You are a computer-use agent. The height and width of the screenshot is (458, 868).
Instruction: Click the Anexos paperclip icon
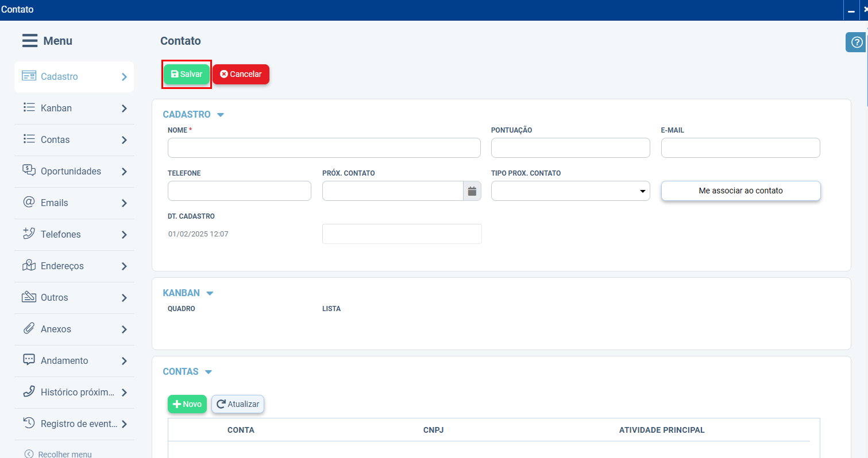pyautogui.click(x=29, y=329)
